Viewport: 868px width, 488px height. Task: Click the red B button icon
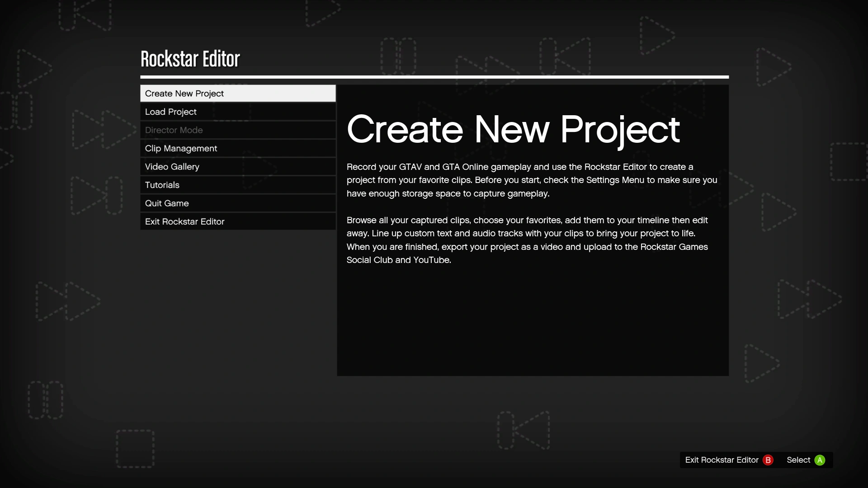(x=768, y=460)
